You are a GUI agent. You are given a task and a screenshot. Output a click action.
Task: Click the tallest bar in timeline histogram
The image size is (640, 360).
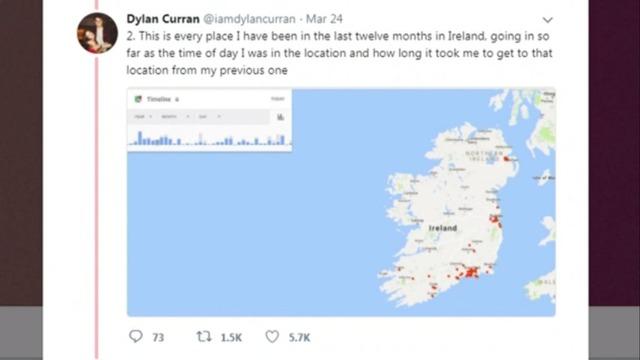(140, 138)
